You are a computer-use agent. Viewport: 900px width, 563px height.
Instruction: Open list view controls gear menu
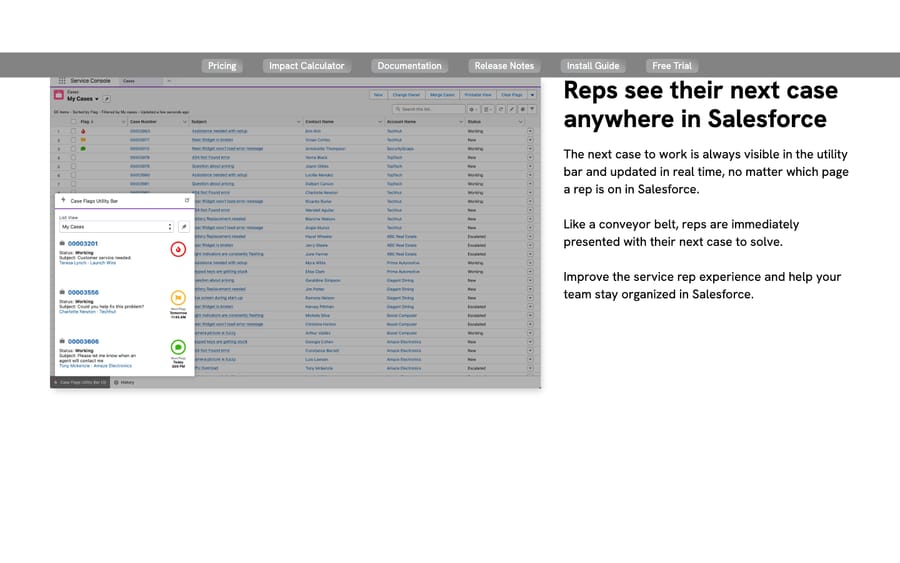pyautogui.click(x=472, y=109)
